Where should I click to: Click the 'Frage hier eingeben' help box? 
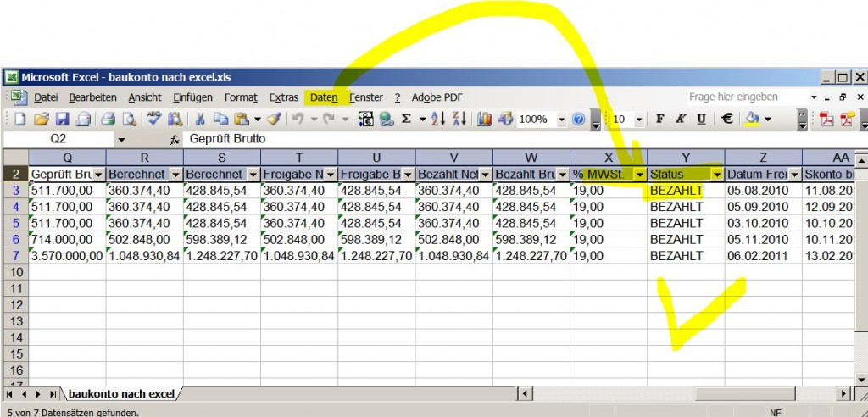[x=737, y=97]
